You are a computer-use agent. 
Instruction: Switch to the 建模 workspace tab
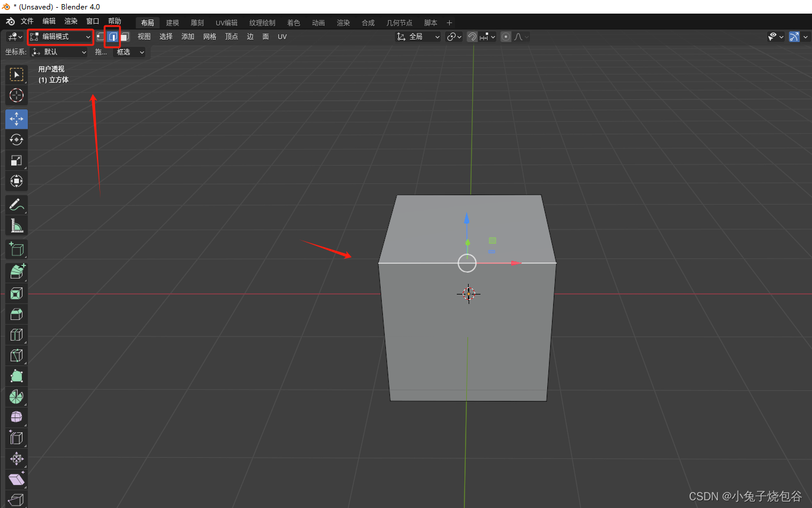[x=173, y=23]
